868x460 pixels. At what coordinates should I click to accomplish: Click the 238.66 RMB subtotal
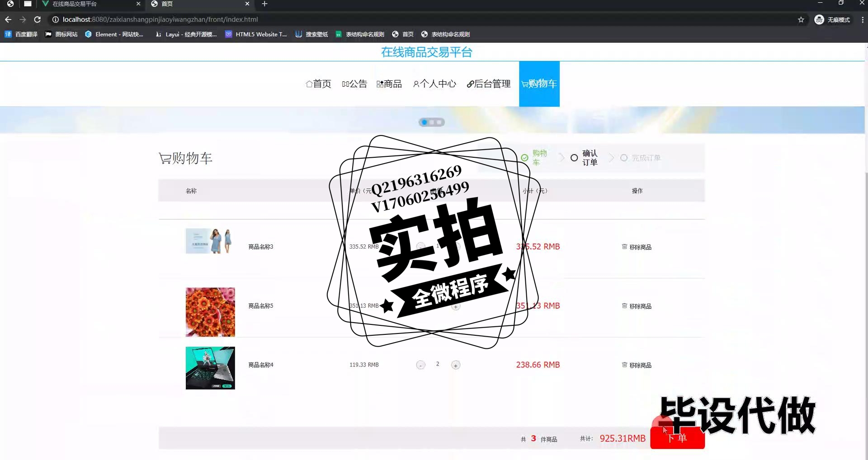[x=538, y=365]
